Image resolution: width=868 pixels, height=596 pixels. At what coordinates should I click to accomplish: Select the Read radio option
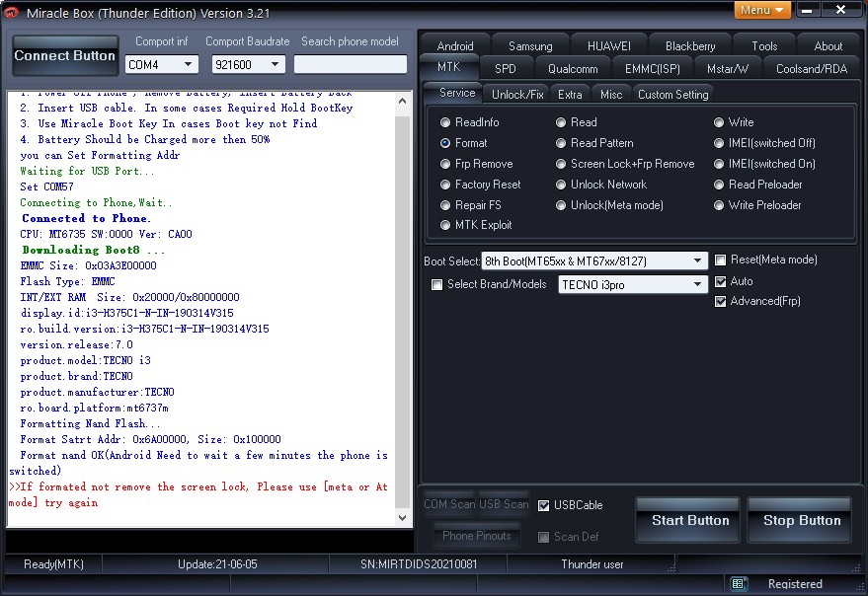click(577, 121)
